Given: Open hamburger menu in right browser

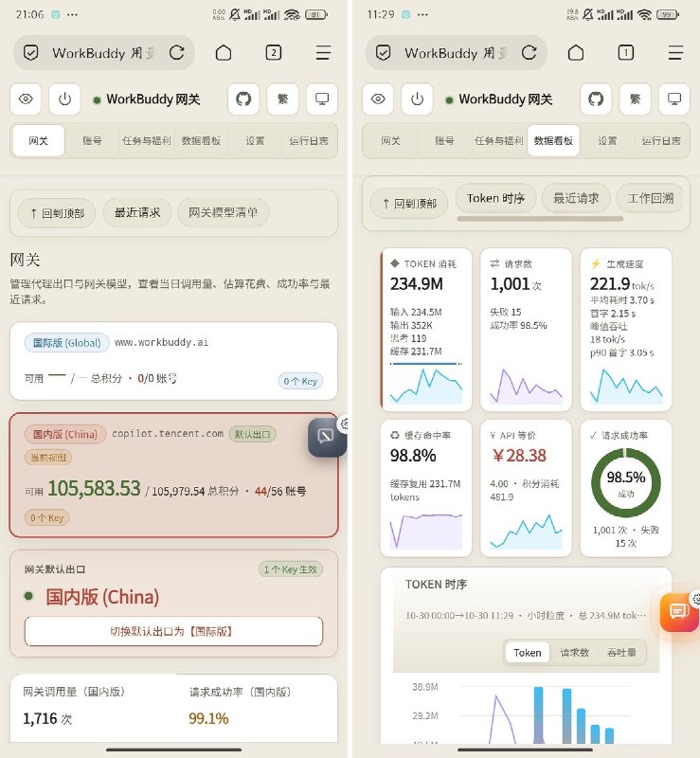Looking at the screenshot, I should point(675,52).
